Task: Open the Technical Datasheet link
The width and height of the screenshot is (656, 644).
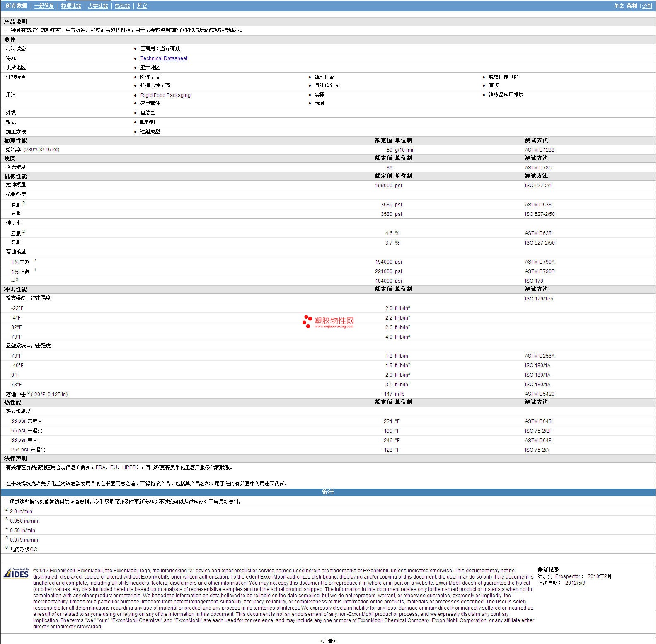Action: tap(164, 58)
